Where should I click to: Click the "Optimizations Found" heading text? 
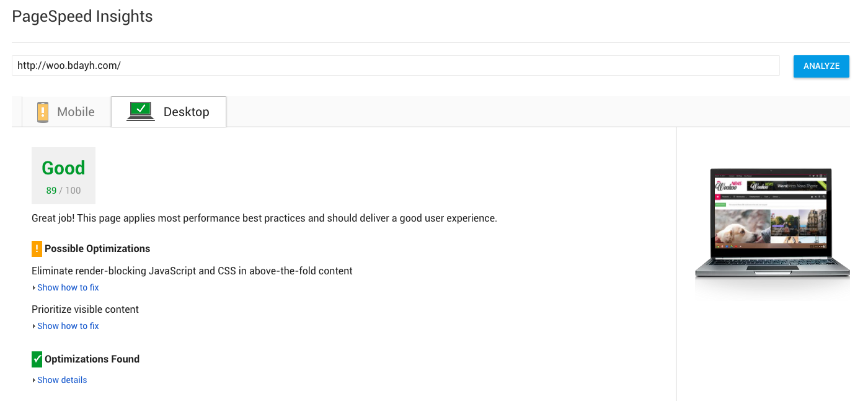click(x=92, y=359)
